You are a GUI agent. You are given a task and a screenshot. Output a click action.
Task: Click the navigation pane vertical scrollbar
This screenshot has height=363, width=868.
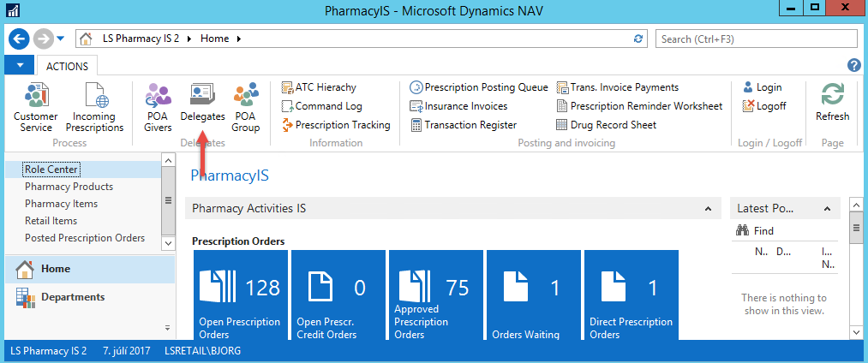(x=168, y=199)
